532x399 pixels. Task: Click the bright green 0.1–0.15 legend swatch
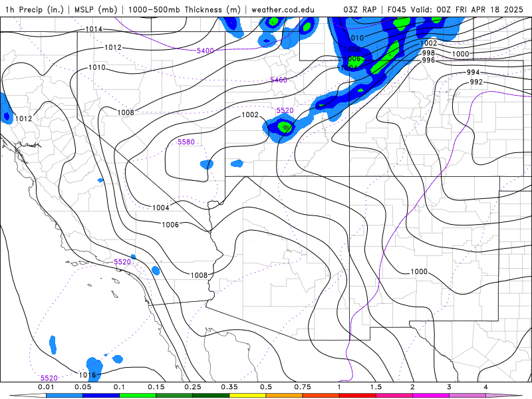pyautogui.click(x=138, y=396)
